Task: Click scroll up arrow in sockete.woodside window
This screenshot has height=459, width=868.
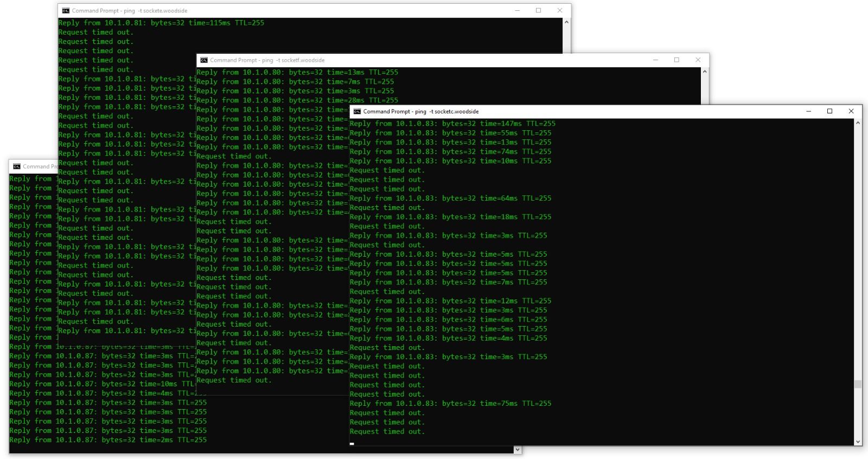Action: tap(566, 22)
